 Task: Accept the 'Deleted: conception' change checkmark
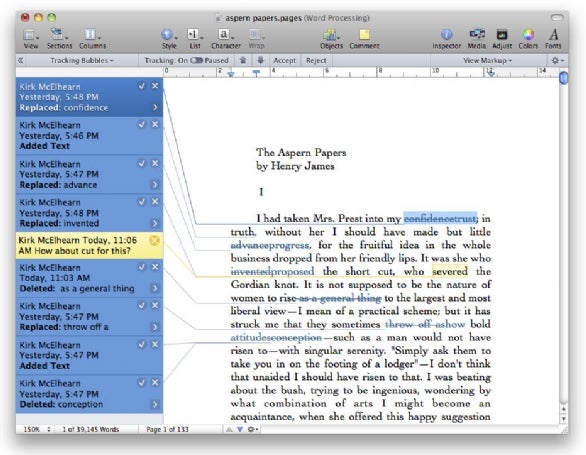click(x=141, y=383)
